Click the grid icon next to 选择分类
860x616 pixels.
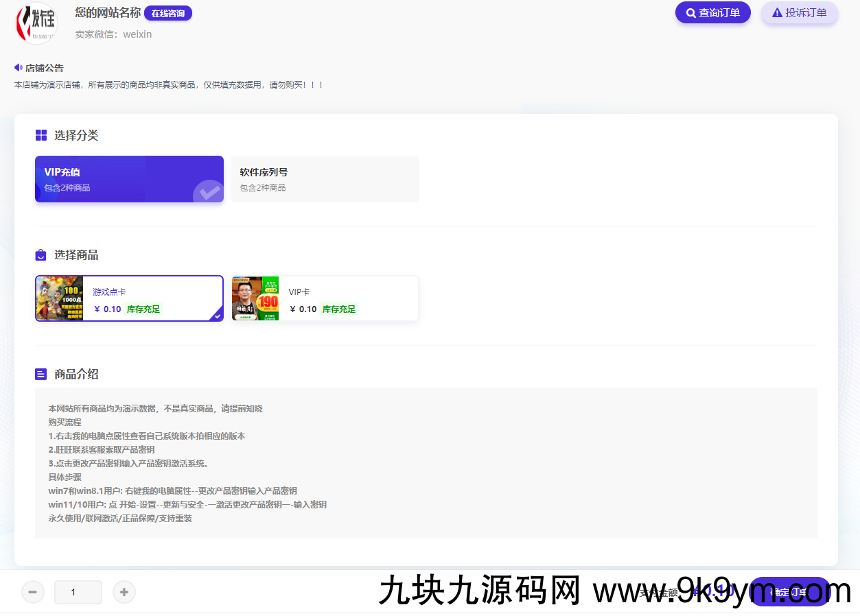(x=41, y=136)
